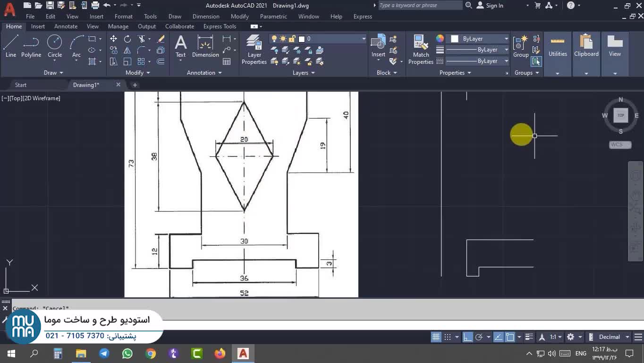The image size is (644, 363).
Task: Toggle Ortho mode in status bar
Action: coord(467,337)
